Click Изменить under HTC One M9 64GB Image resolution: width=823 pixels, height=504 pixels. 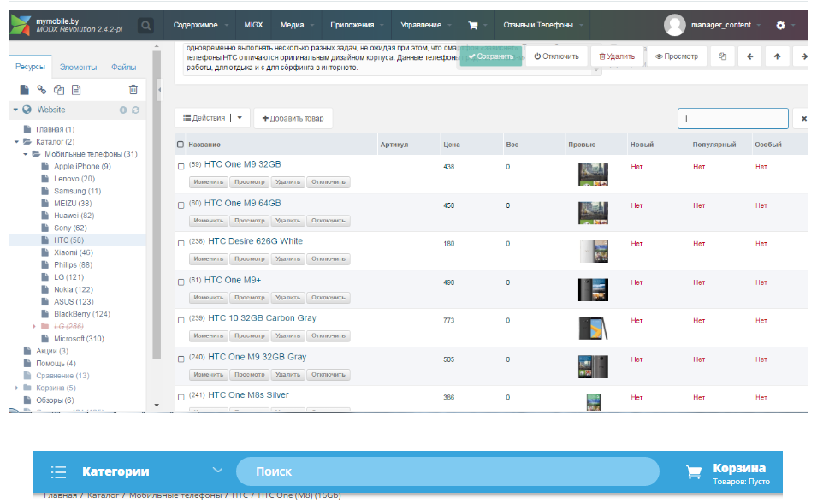point(209,221)
